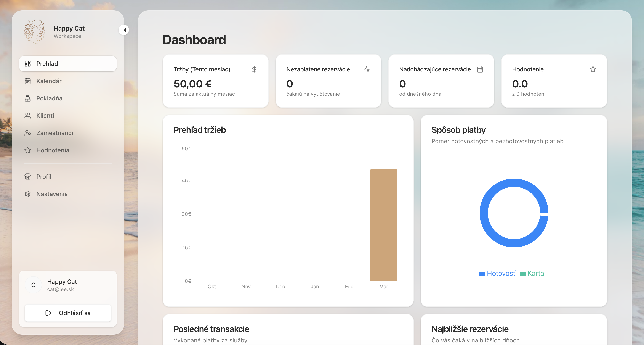Click the dollar icon on the Tržby card
Screen dimensions: 644x345
coord(255,69)
